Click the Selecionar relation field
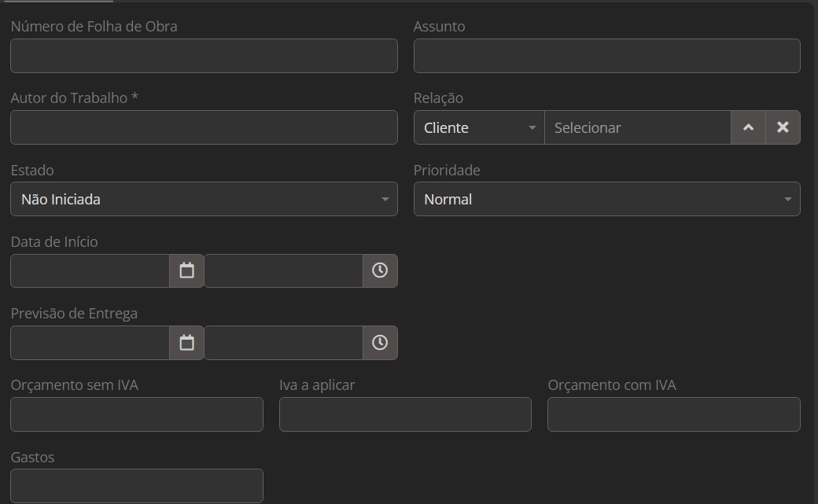 click(x=637, y=127)
